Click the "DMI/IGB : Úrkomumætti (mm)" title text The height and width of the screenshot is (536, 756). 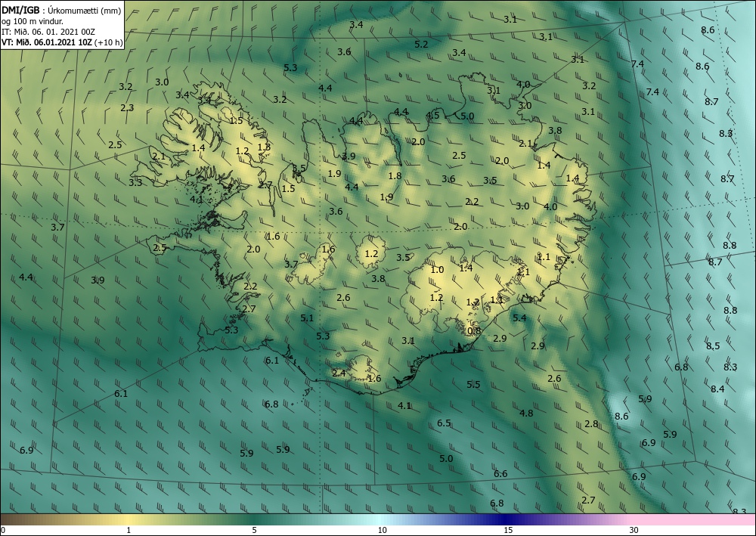point(61,10)
